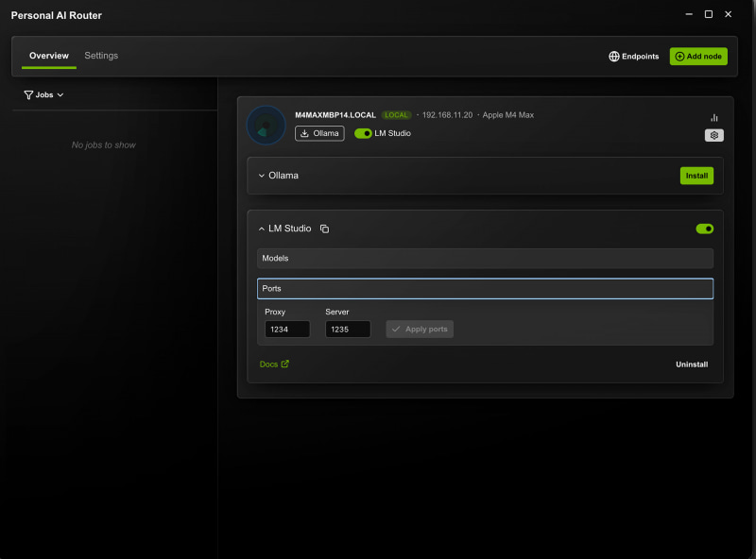Image resolution: width=756 pixels, height=559 pixels.
Task: Install Ollama with the Install button
Action: click(x=696, y=176)
